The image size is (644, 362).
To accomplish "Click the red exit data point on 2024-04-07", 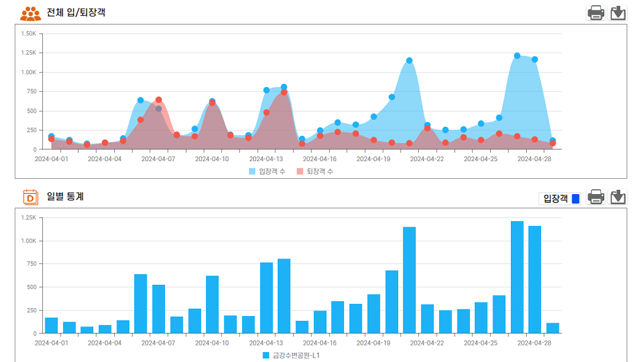I will click(x=158, y=100).
